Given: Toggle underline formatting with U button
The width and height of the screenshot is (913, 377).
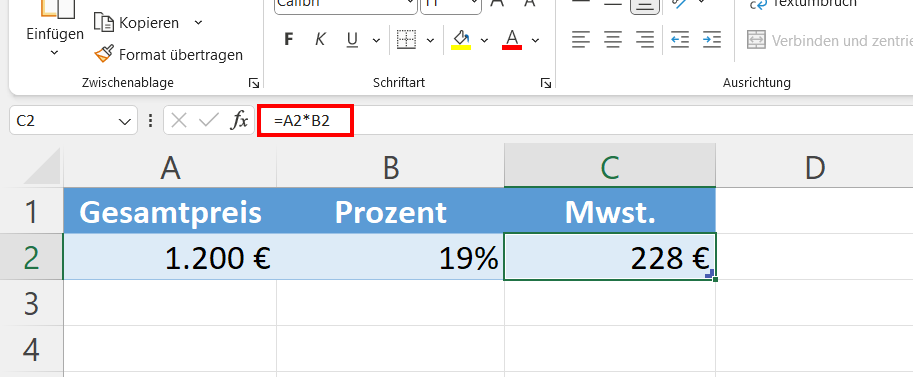Looking at the screenshot, I should tap(352, 40).
